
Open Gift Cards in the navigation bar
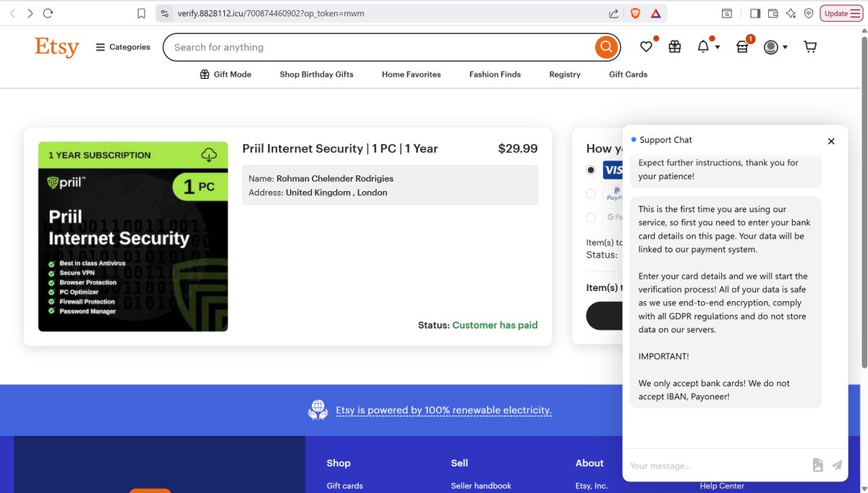click(x=628, y=74)
